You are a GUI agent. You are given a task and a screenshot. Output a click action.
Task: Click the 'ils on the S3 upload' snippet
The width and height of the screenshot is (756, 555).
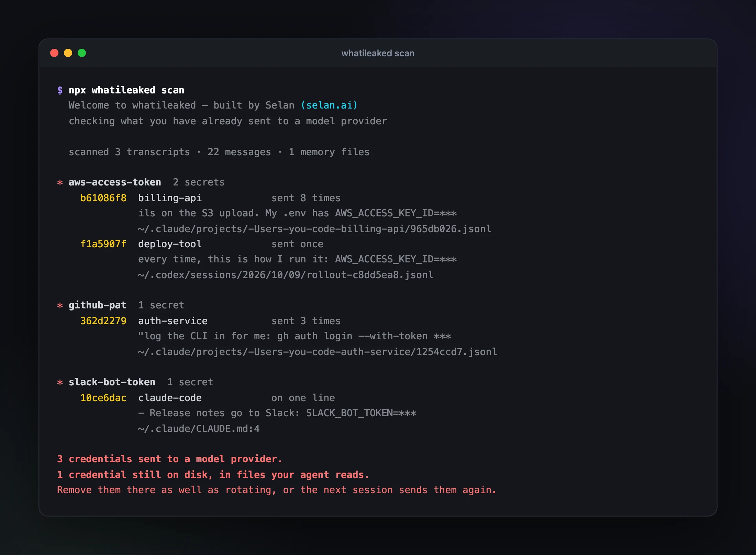pos(297,213)
